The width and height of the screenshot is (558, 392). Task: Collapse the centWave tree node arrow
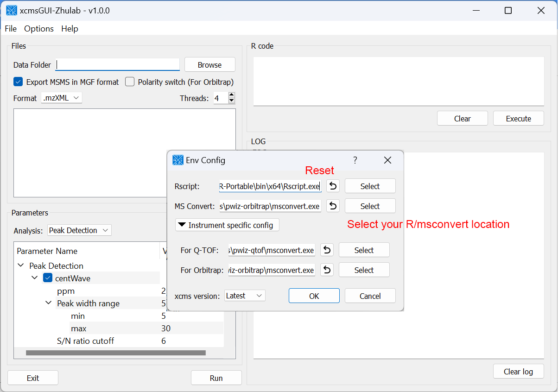pos(34,278)
